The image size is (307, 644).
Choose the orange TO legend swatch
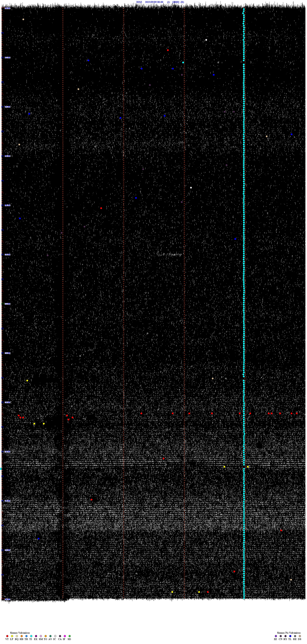pos(46,636)
